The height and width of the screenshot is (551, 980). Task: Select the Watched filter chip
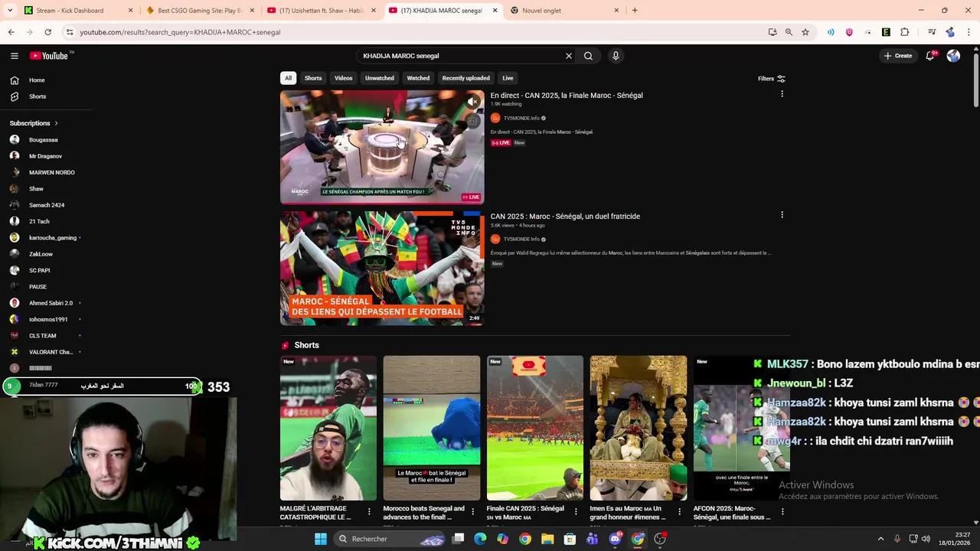(x=418, y=78)
